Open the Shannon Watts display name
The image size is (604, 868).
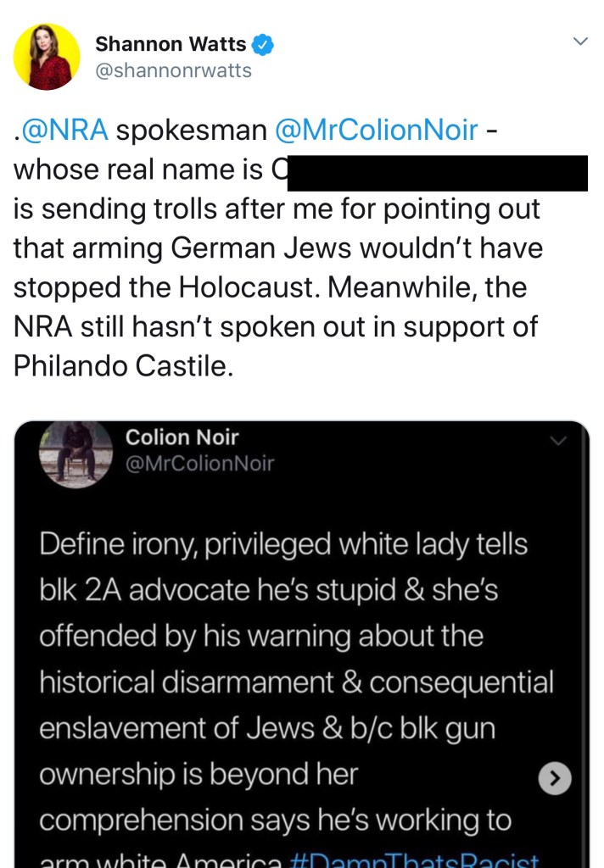[x=171, y=44]
